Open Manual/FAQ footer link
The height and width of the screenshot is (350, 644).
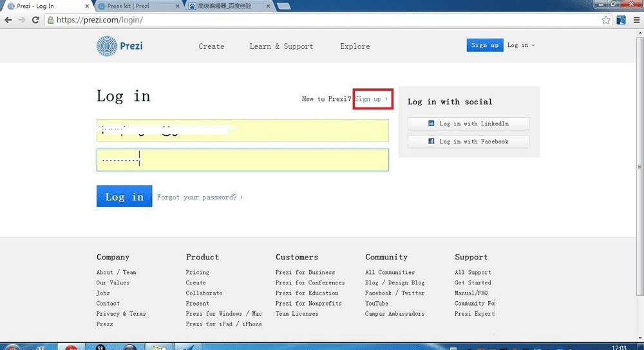[x=471, y=293]
